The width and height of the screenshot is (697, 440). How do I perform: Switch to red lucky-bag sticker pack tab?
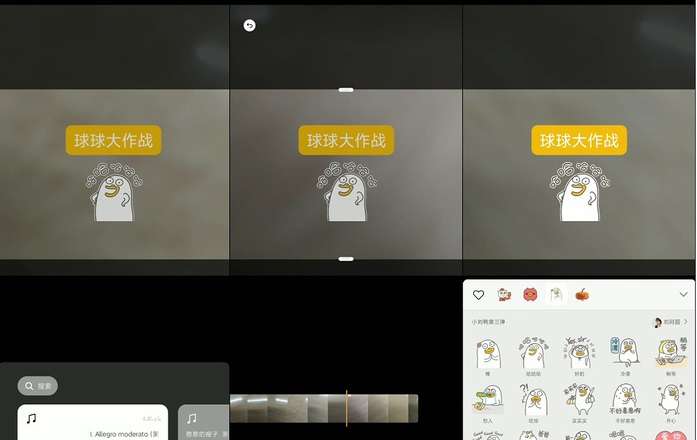[x=530, y=295]
